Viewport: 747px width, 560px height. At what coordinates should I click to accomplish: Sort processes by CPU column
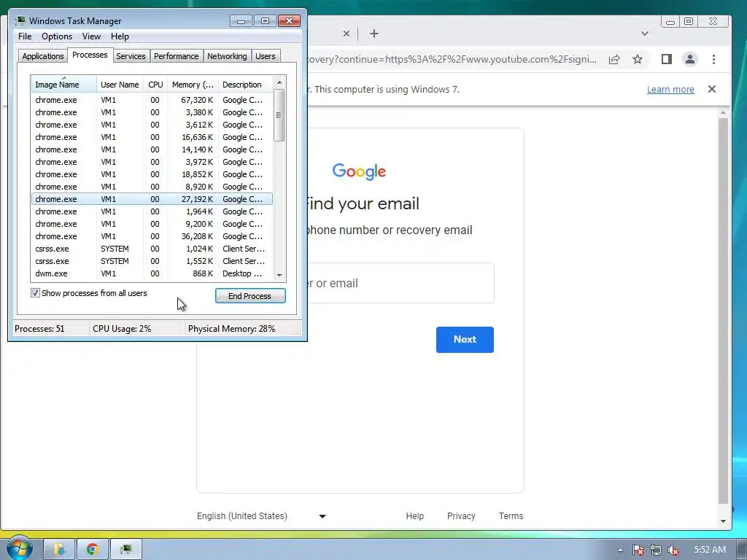pos(155,85)
